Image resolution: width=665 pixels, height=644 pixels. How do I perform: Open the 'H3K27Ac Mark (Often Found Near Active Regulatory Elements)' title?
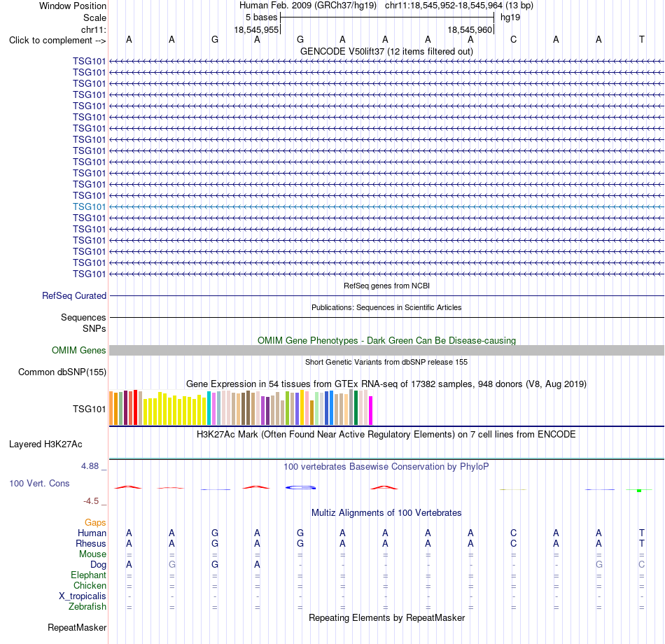tap(386, 435)
